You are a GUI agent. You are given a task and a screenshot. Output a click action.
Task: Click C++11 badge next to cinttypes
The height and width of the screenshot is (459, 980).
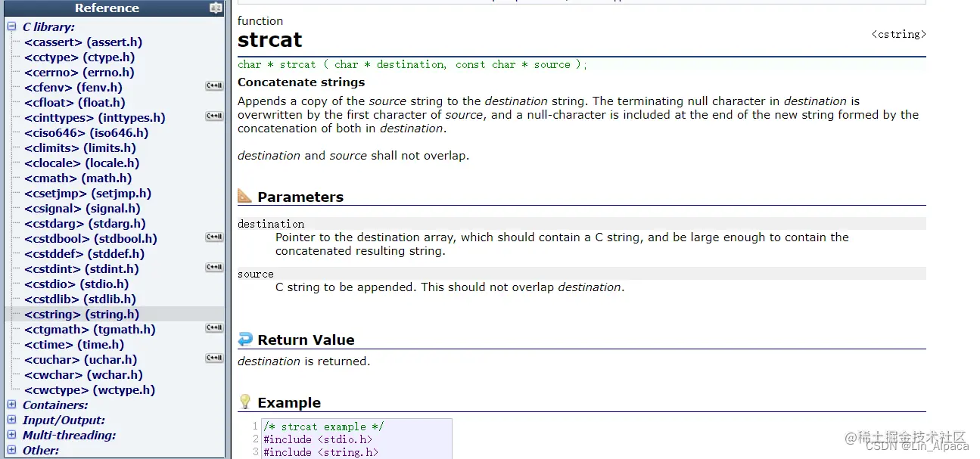pos(214,116)
